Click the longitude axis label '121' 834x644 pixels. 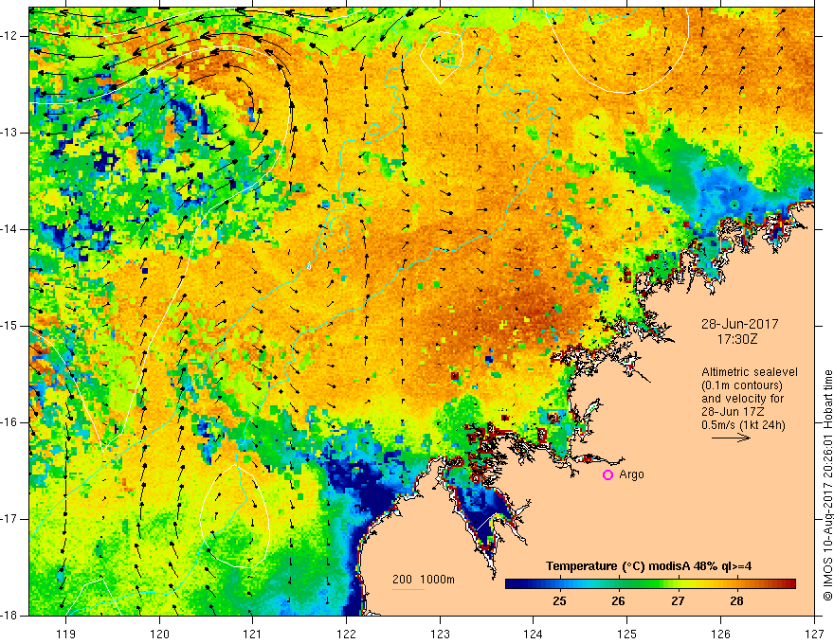tap(253, 634)
